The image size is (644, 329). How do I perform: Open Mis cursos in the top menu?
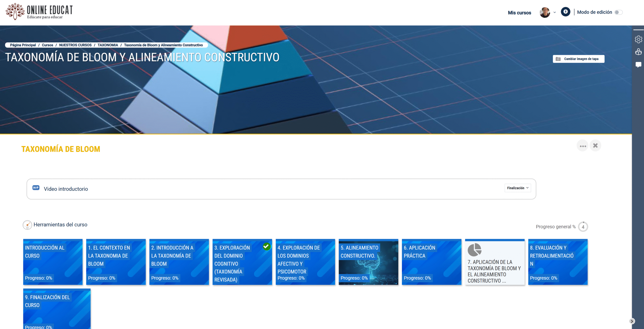coord(519,13)
